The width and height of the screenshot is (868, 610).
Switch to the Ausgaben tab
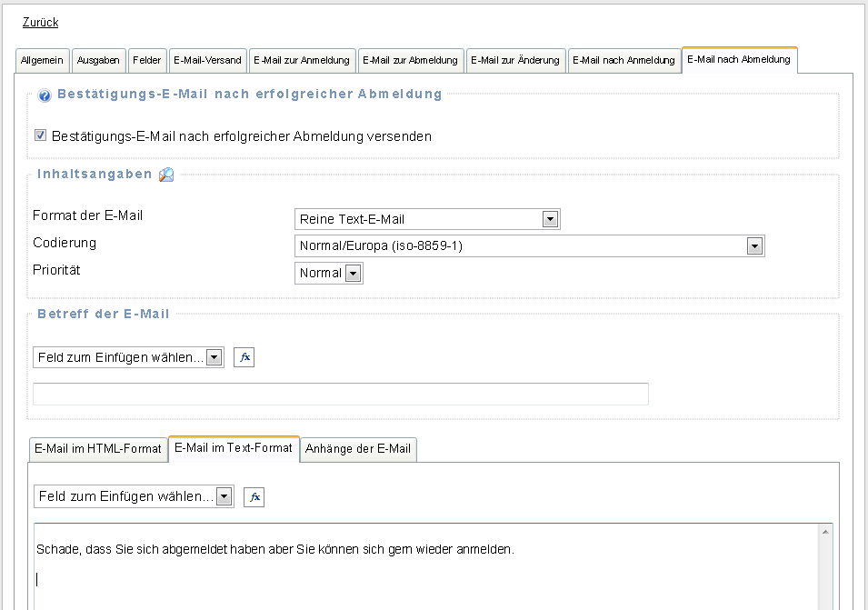[98, 60]
